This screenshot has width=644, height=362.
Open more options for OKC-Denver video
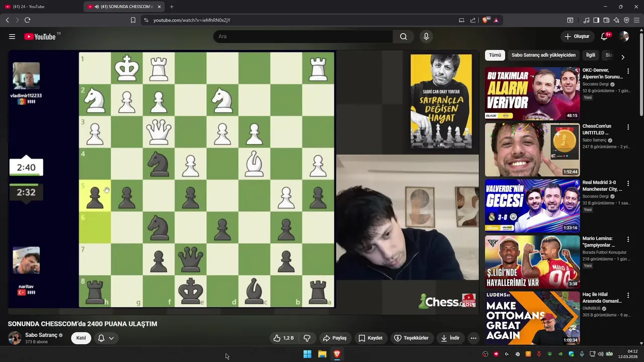(x=628, y=71)
